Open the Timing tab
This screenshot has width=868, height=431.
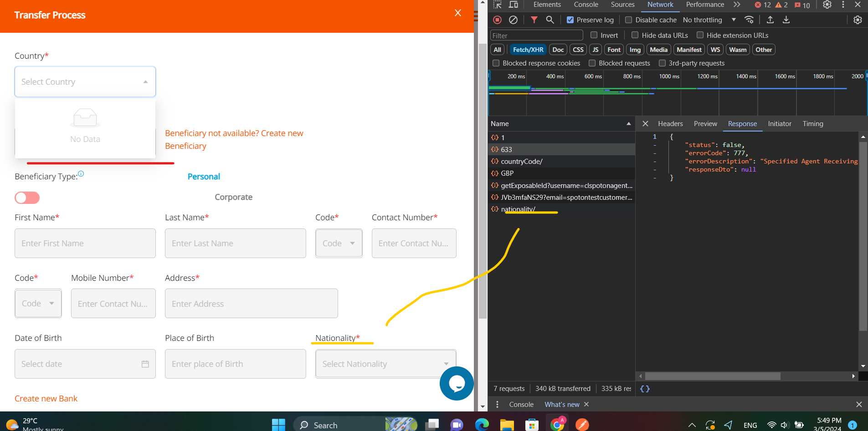click(813, 124)
